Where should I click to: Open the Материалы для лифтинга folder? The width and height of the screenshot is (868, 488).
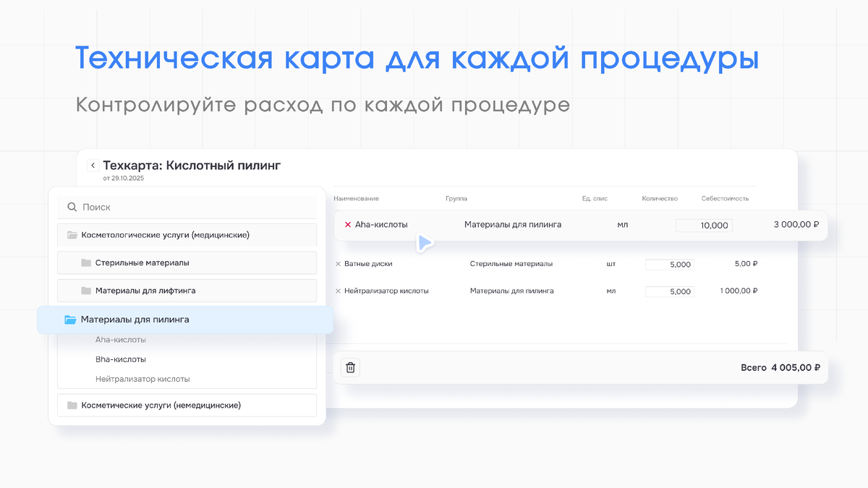[187, 291]
